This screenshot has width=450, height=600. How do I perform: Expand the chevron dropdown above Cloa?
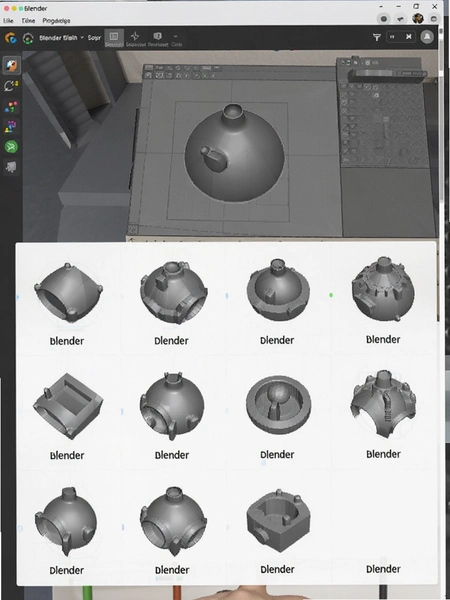point(176,36)
